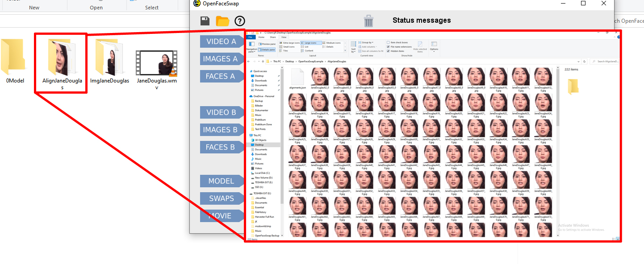Expand the layout gallery more arrow
Screen dimensions: 644x264
[345, 51]
